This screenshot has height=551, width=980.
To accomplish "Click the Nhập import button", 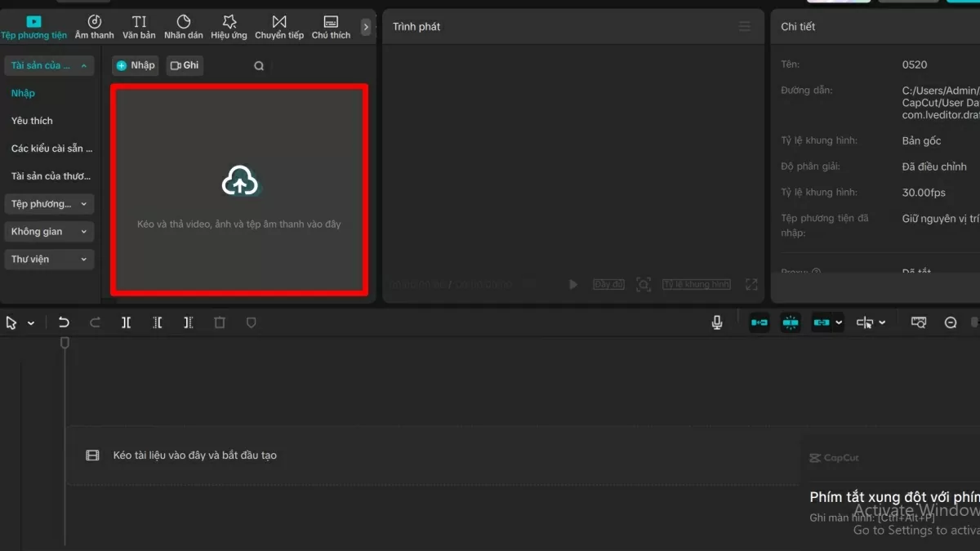I will (135, 65).
